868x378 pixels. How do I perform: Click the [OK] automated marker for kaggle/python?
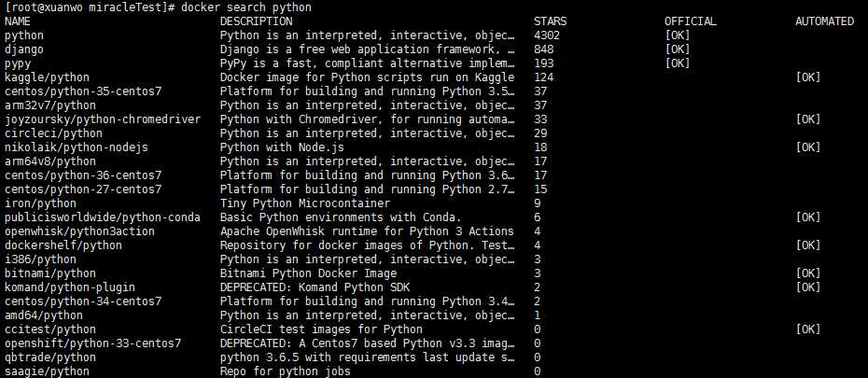[808, 77]
